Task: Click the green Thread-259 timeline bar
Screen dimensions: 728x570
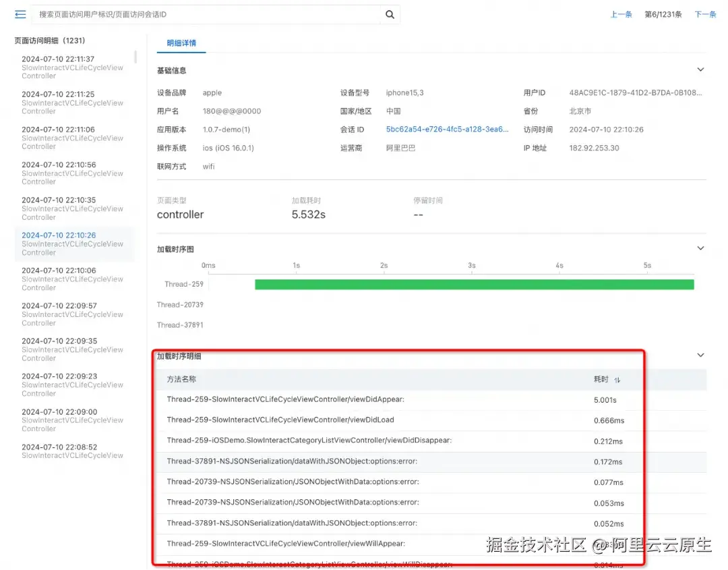Action: tap(475, 284)
